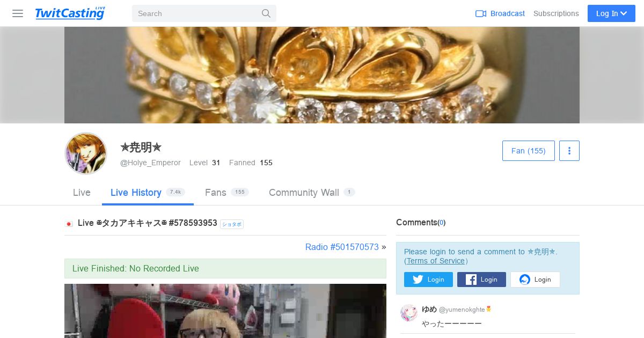This screenshot has height=338, width=644.
Task: Click the やったーーーーー comment text
Action: click(x=451, y=324)
